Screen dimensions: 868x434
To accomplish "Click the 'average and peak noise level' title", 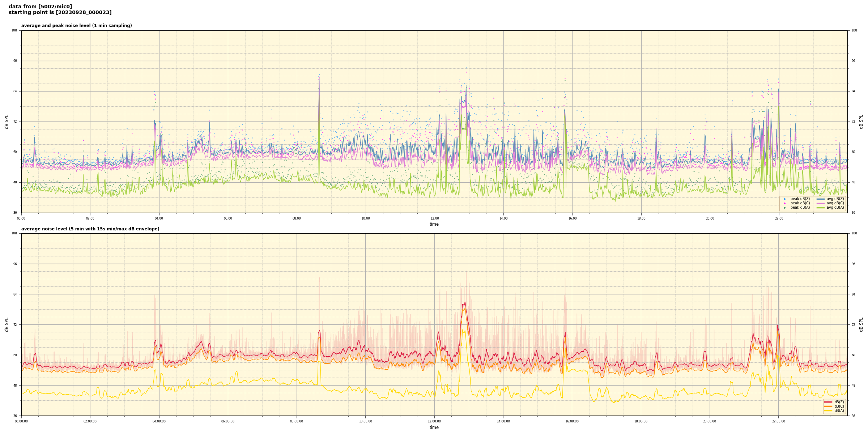I will (76, 26).
